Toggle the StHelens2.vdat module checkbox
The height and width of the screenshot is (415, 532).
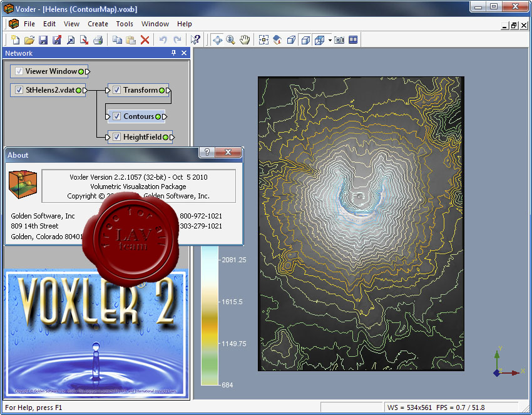point(19,90)
